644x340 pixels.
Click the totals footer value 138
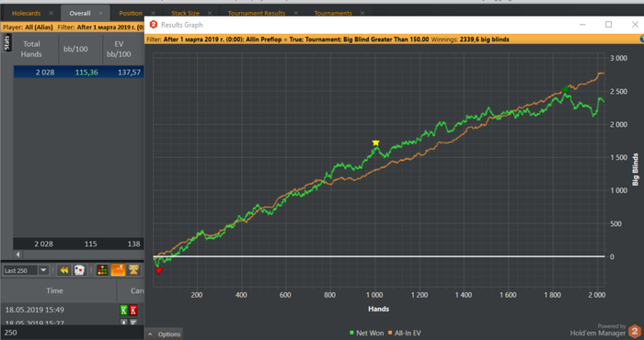[x=133, y=244]
